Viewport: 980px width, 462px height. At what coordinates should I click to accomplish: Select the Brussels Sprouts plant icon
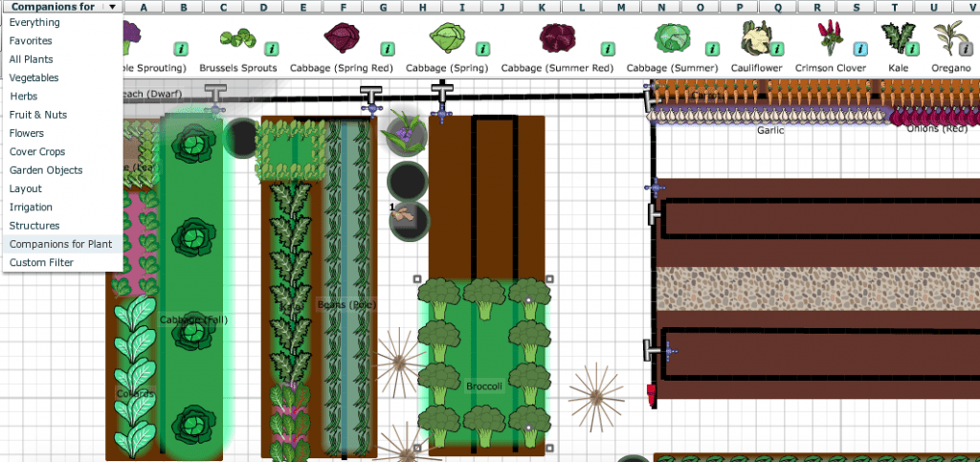(237, 39)
